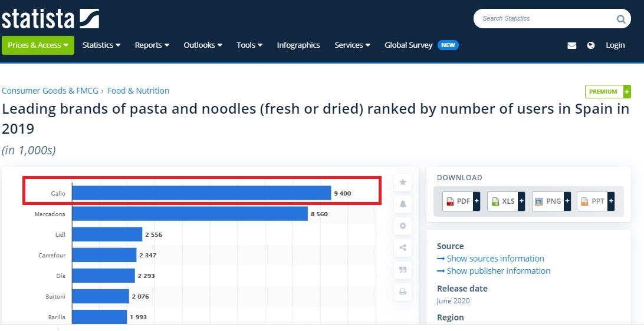Click the value label 1 993
The width and height of the screenshot is (644, 331).
click(x=139, y=317)
